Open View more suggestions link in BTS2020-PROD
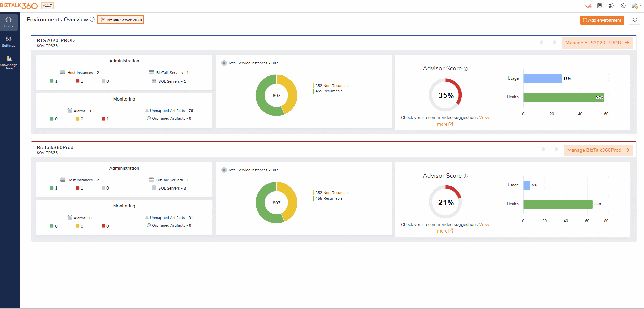Image resolution: width=644 pixels, height=309 pixels. pyautogui.click(x=445, y=124)
